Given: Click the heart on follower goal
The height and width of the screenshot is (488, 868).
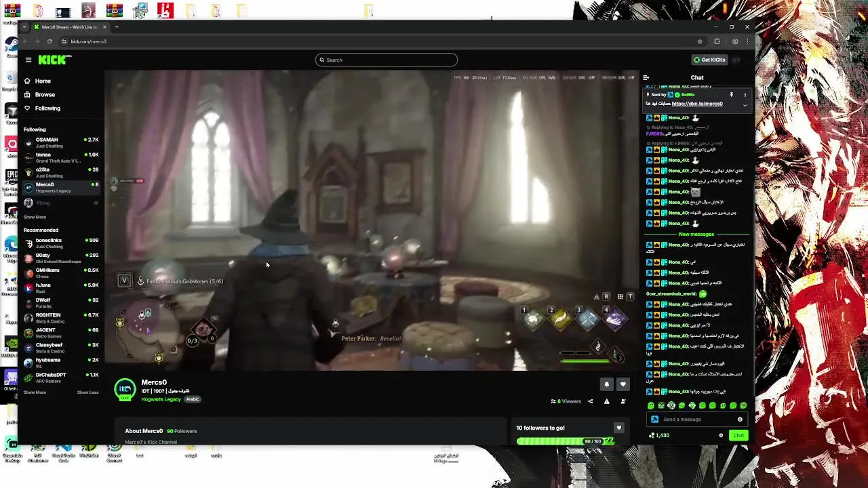Looking at the screenshot, I should click(618, 428).
